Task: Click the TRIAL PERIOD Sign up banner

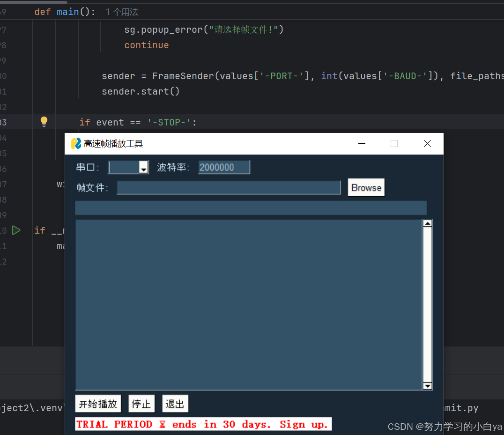Action: [203, 424]
